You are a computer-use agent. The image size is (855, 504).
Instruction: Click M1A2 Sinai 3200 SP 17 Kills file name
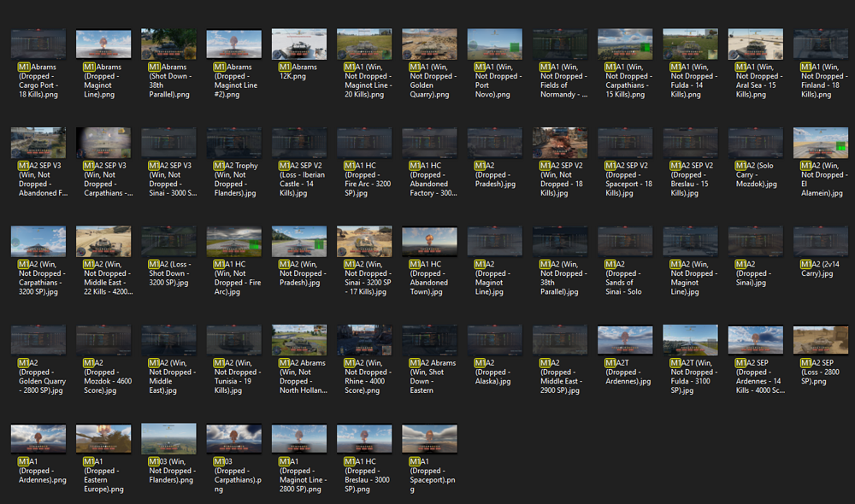(368, 278)
